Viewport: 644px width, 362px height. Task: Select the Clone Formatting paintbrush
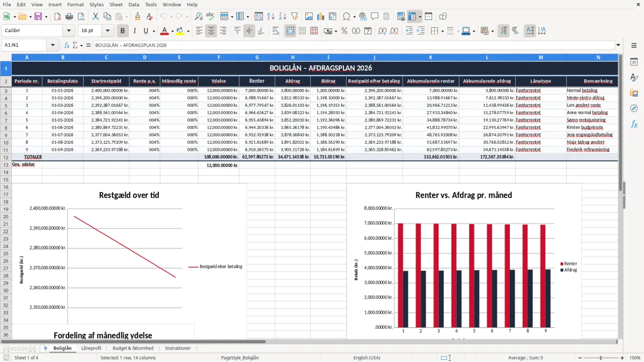pyautogui.click(x=137, y=17)
